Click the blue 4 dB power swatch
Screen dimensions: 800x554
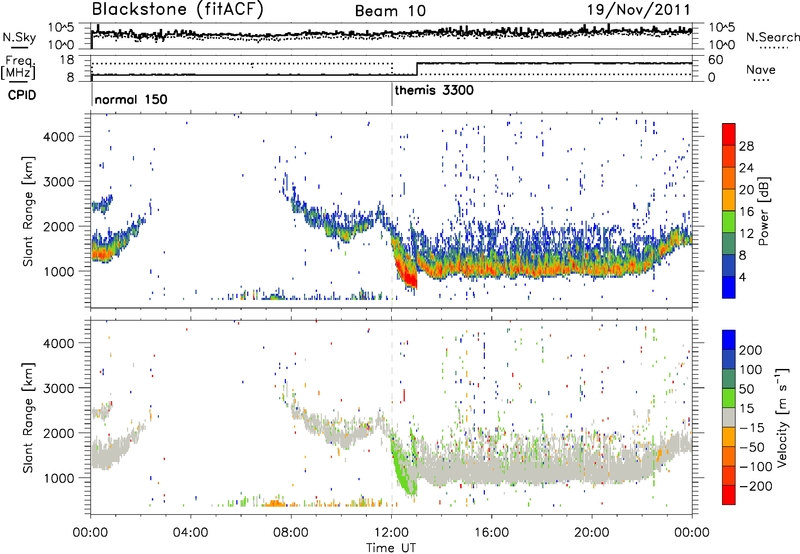pos(729,287)
